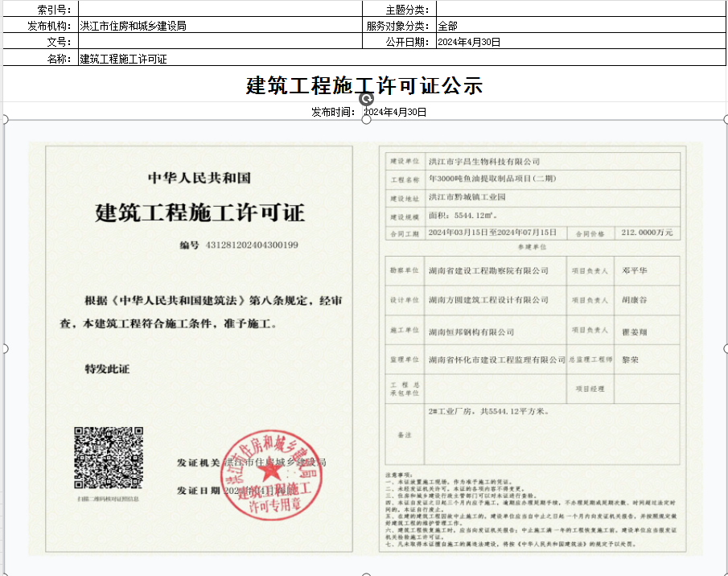Click the top-left corner resize handle
728x576 pixels.
click(x=5, y=120)
